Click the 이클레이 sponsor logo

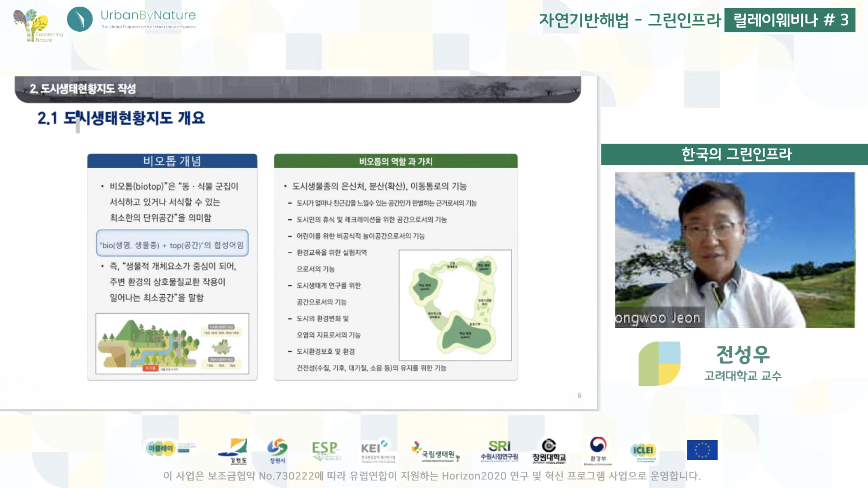pos(160,448)
